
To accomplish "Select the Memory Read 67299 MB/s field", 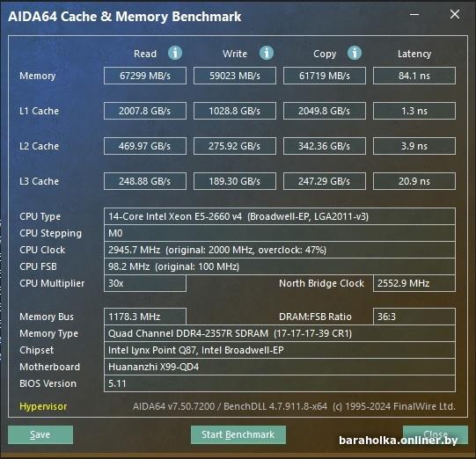I will pos(145,76).
